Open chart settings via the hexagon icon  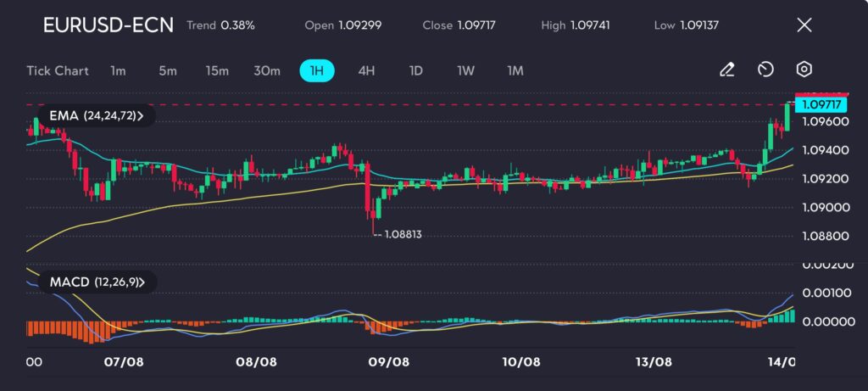(804, 70)
